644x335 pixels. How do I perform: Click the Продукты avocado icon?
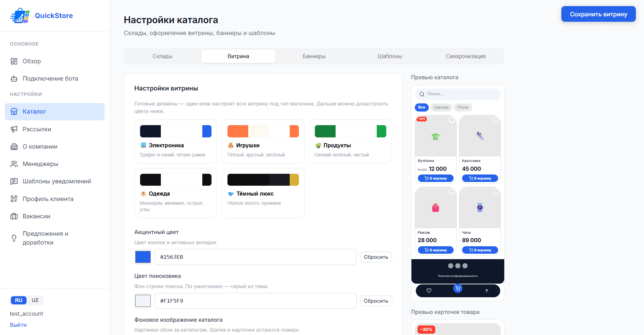point(318,145)
